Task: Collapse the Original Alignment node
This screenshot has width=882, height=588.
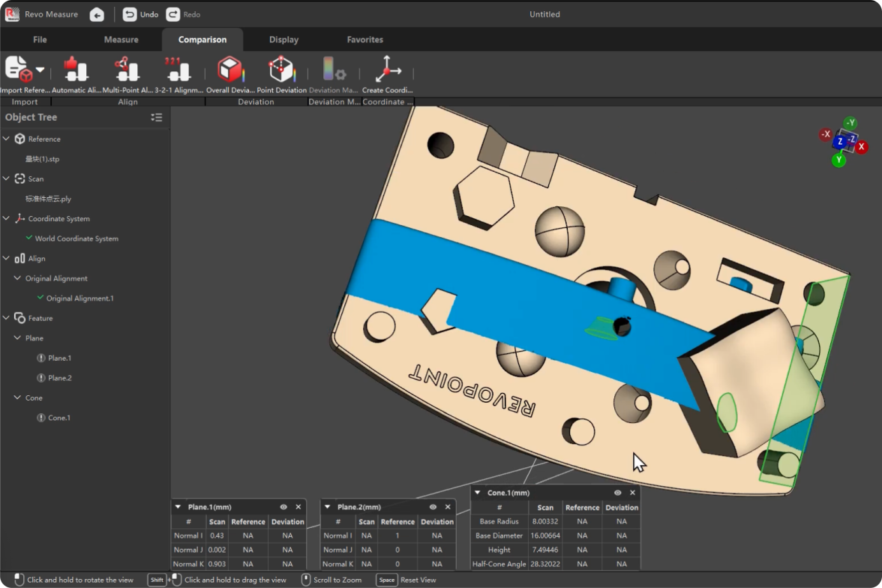Action: tap(17, 278)
